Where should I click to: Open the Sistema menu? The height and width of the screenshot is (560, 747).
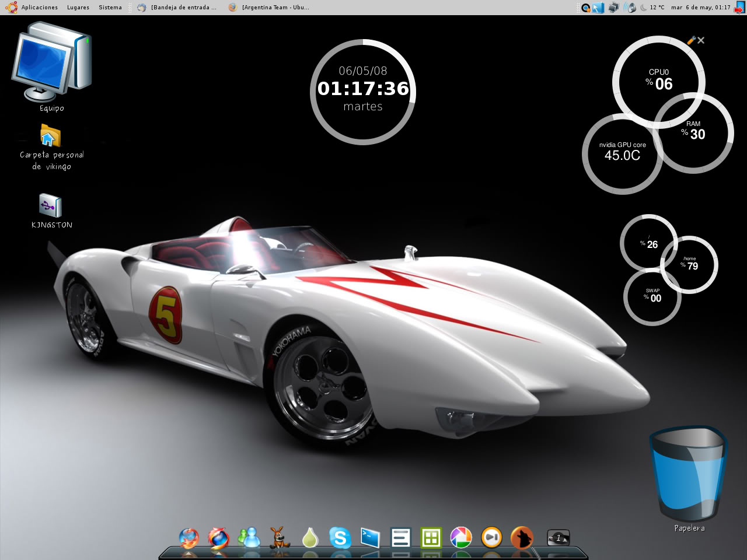point(110,8)
